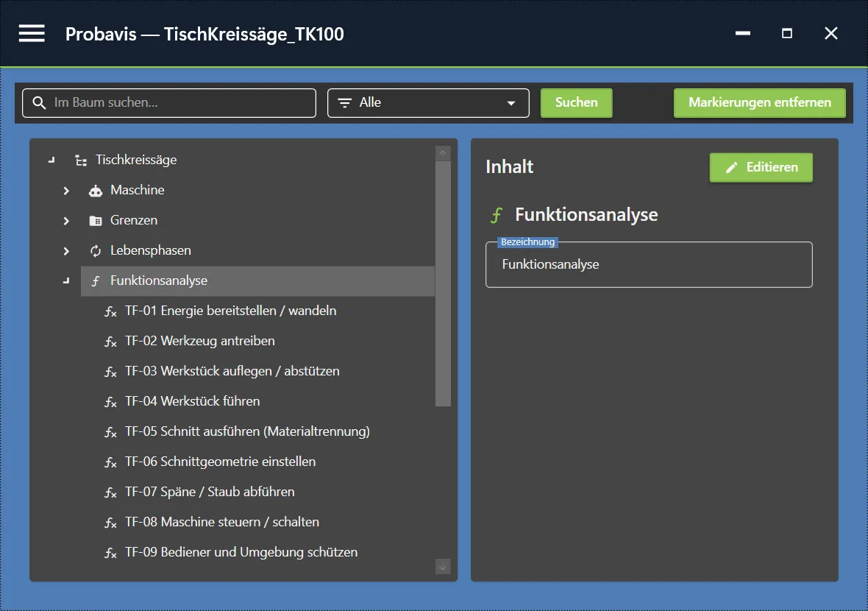Click the tree vertical scrollbar thumb

[443, 283]
